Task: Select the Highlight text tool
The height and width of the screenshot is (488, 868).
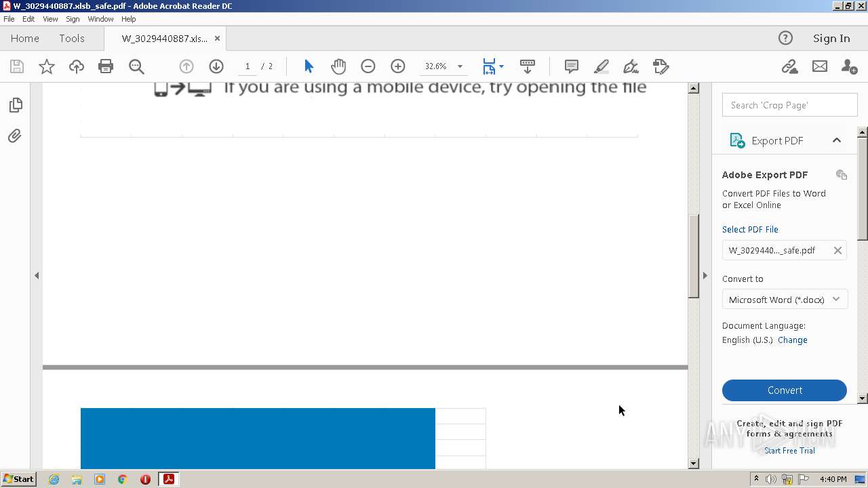Action: pyautogui.click(x=601, y=66)
